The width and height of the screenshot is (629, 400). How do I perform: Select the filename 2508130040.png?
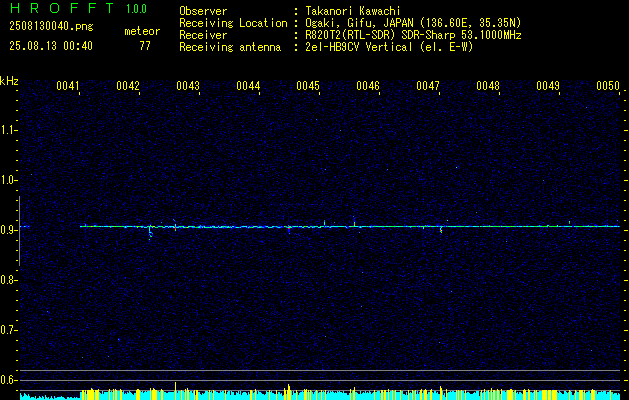[51, 27]
